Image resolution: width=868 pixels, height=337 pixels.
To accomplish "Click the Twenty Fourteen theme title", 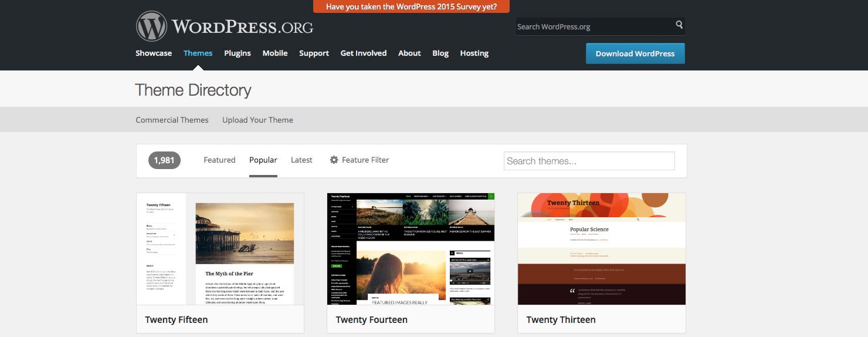I will 372,320.
